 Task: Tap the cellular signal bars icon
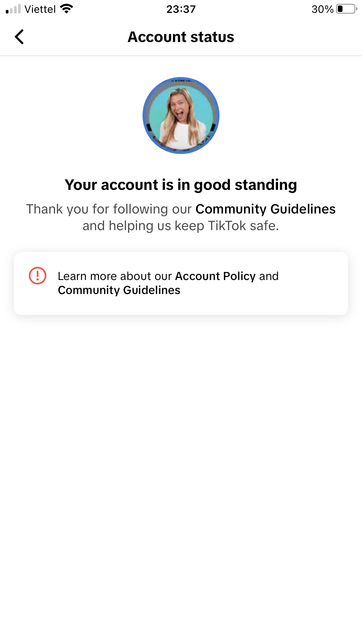13,9
